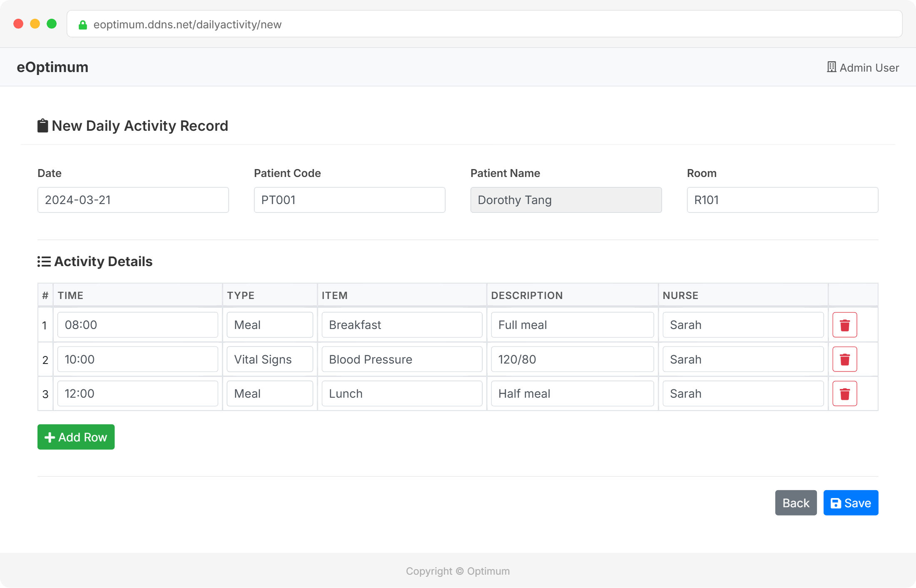Click the padlock icon in address bar
Image resolution: width=916 pixels, height=588 pixels.
tap(83, 25)
